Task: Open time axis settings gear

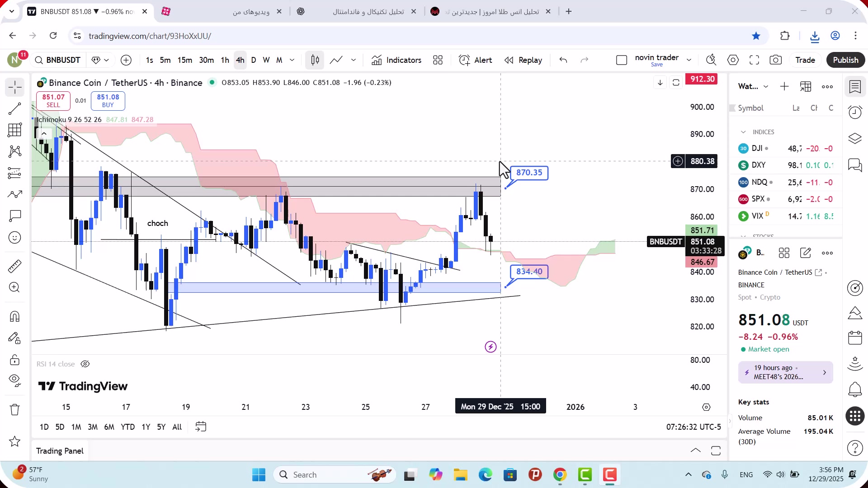Action: [706, 407]
